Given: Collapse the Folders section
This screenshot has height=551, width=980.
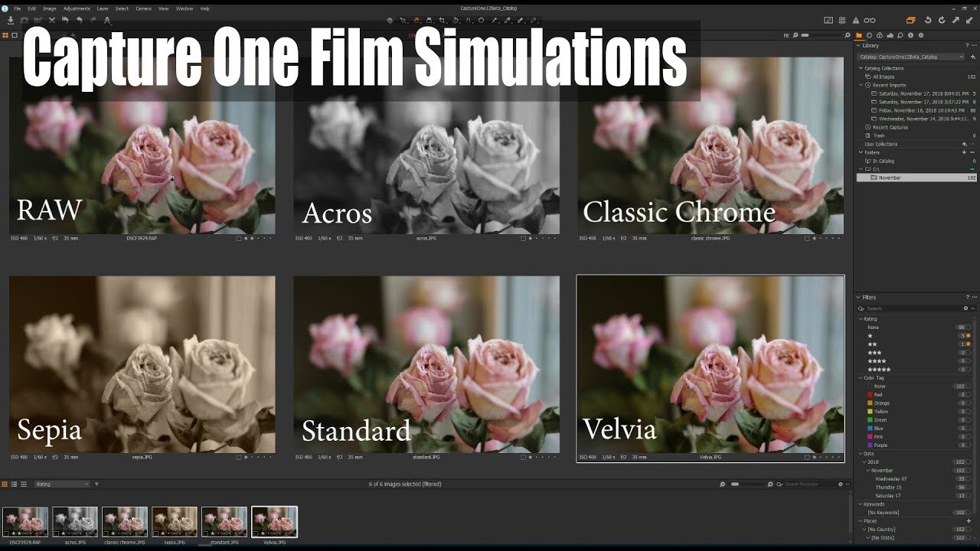Looking at the screenshot, I should pos(861,152).
